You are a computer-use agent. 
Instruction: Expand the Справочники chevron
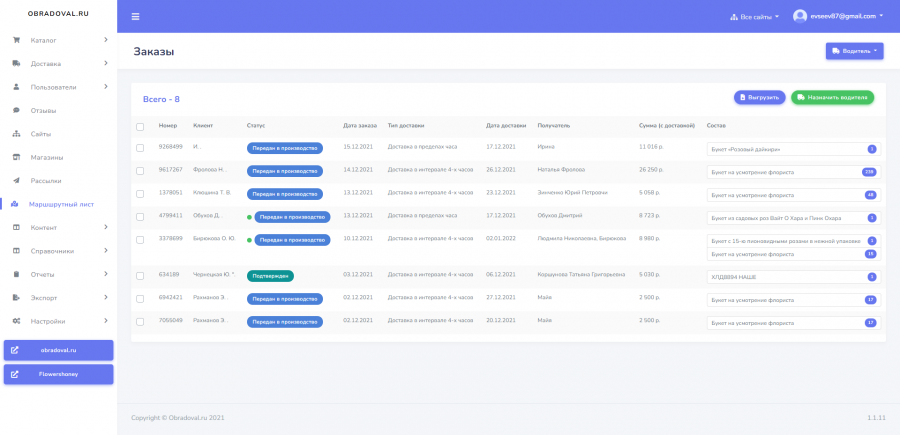(106, 251)
